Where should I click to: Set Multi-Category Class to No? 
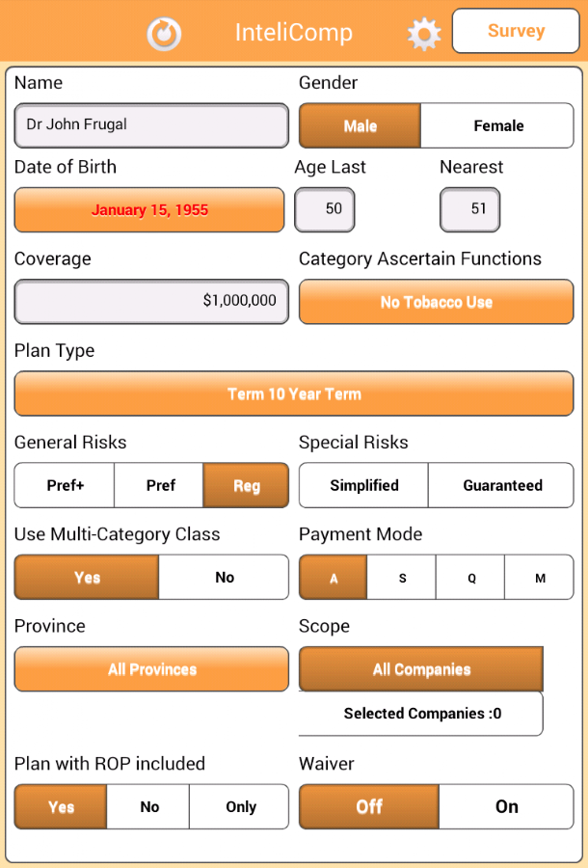pyautogui.click(x=224, y=578)
